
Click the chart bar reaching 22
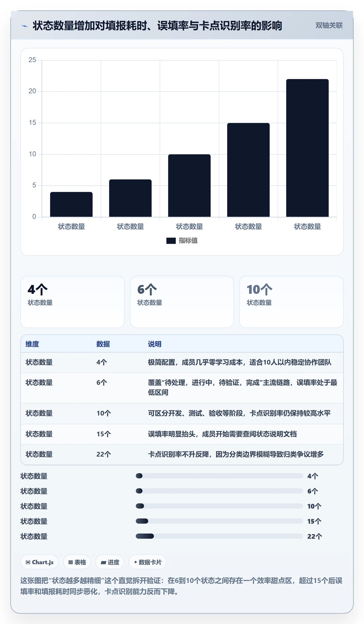(307, 148)
